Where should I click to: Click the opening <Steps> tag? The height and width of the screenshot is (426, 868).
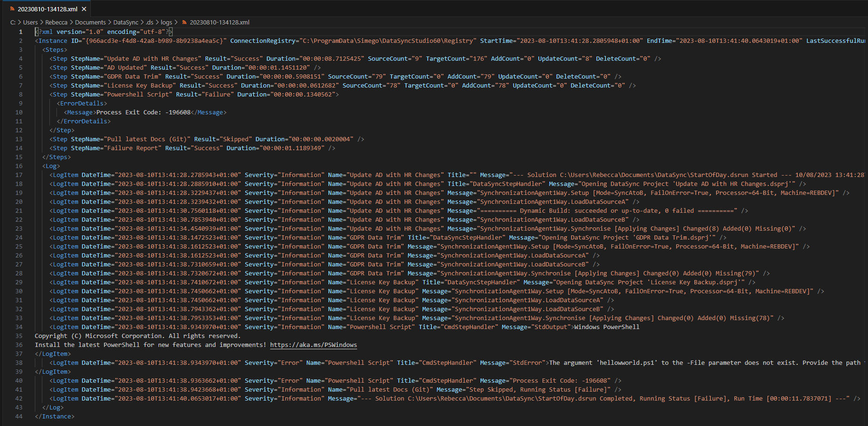pos(55,50)
